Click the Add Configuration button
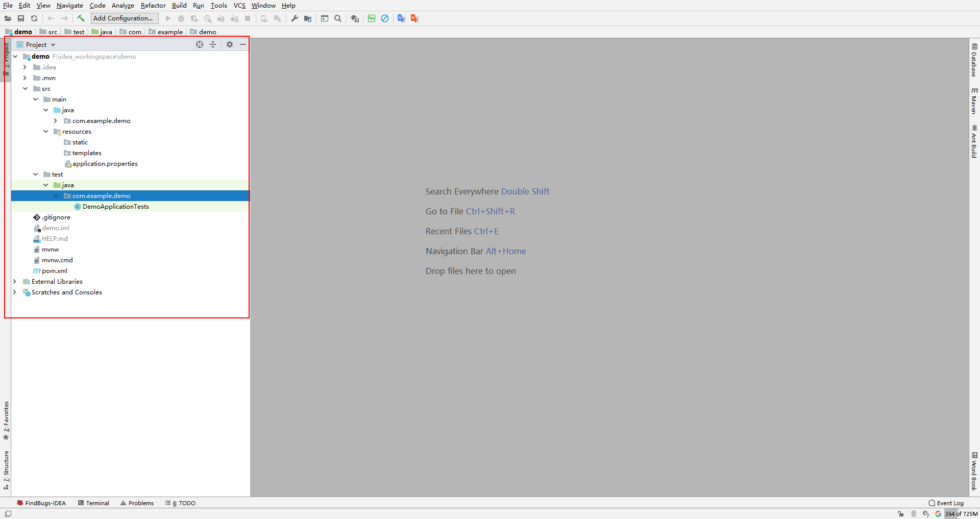Image resolution: width=980 pixels, height=519 pixels. (124, 18)
